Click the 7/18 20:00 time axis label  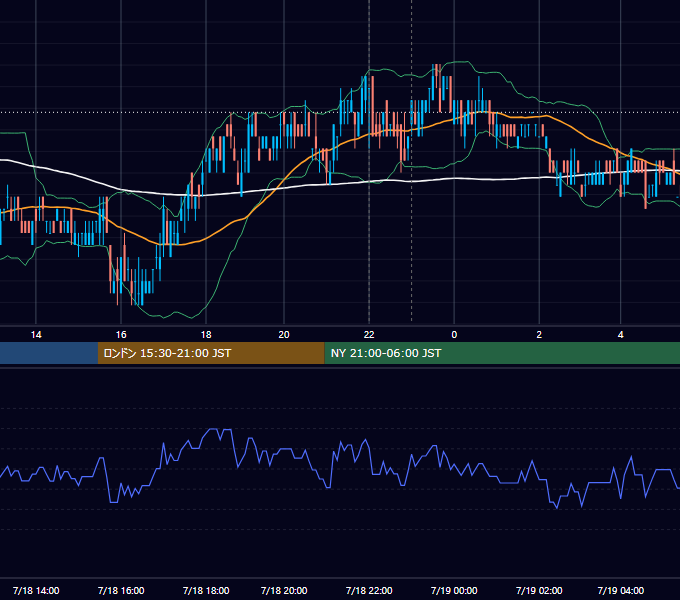click(284, 590)
